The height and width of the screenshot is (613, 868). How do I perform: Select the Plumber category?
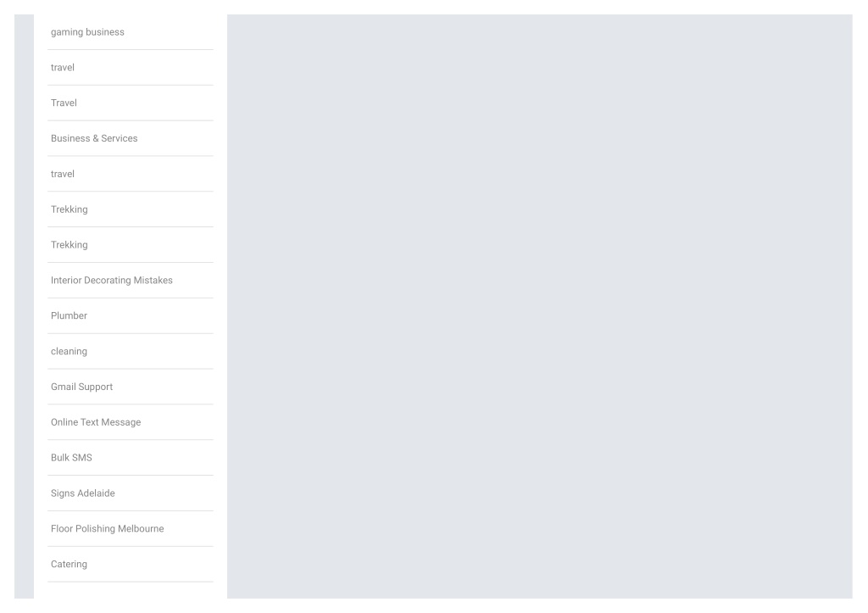point(70,315)
